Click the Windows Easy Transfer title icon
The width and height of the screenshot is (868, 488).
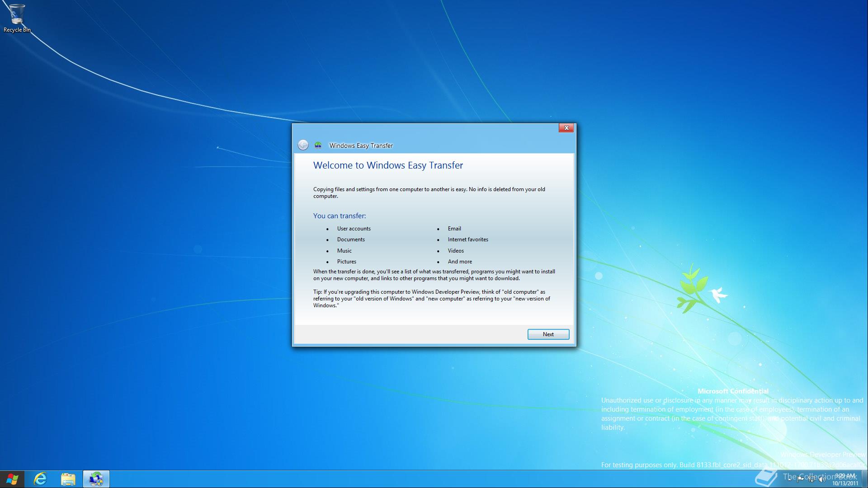point(318,145)
